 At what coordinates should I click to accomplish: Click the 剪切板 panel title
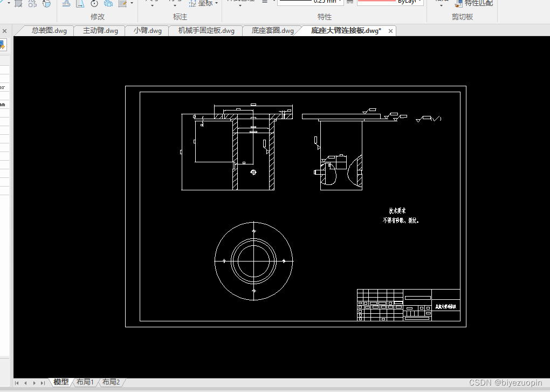pos(462,17)
